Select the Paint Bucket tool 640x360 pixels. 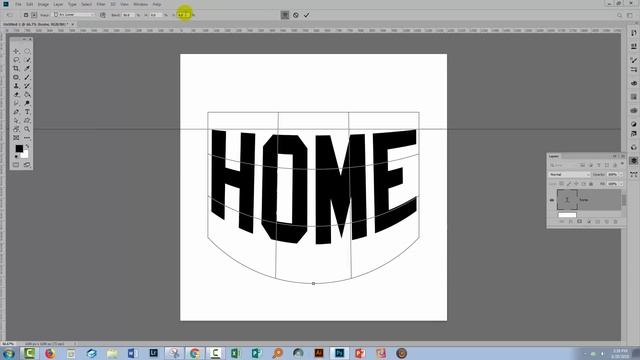point(27,94)
